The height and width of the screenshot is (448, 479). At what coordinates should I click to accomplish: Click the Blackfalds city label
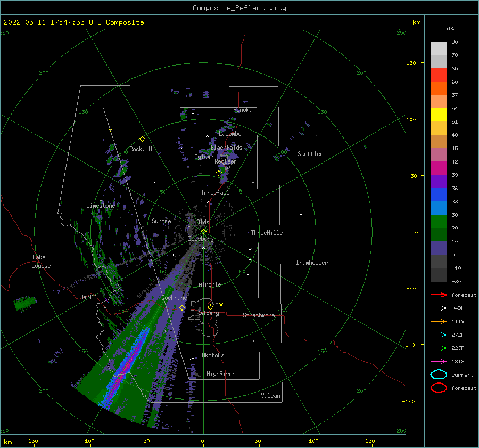[x=226, y=148]
